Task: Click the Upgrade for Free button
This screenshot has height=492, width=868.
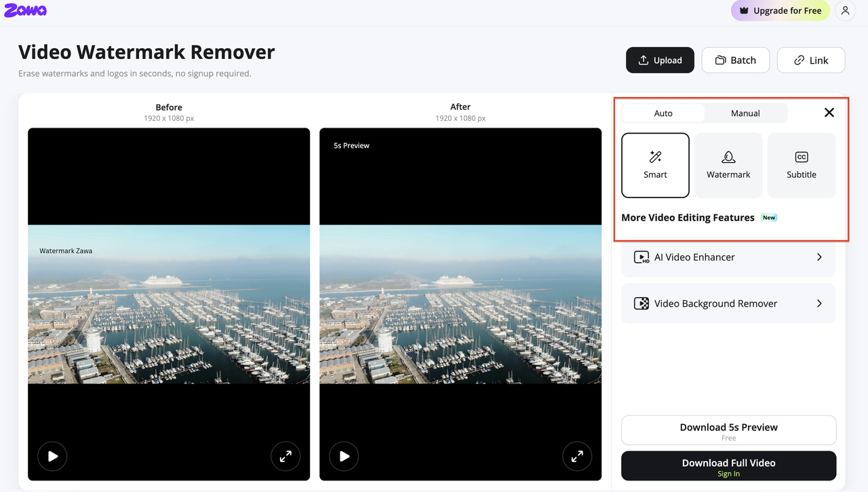Action: pos(780,11)
